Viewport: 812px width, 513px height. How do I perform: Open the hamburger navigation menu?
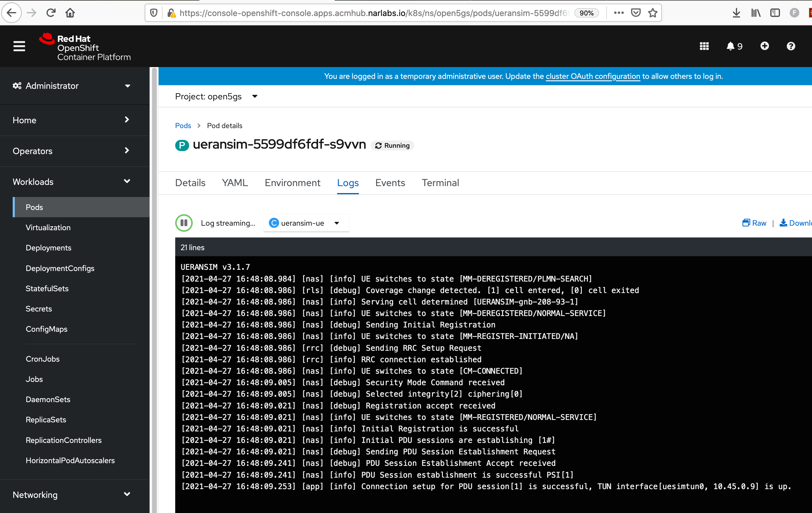pyautogui.click(x=19, y=46)
